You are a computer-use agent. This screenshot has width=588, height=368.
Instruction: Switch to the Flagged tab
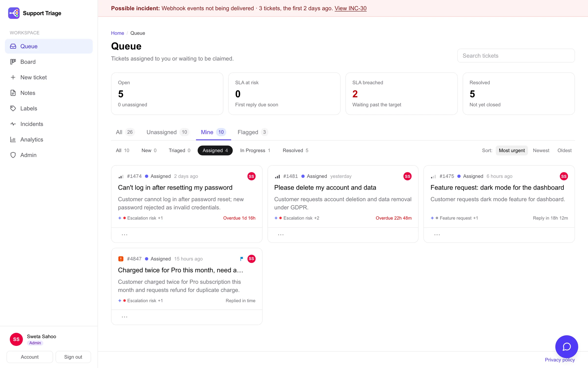pyautogui.click(x=253, y=132)
